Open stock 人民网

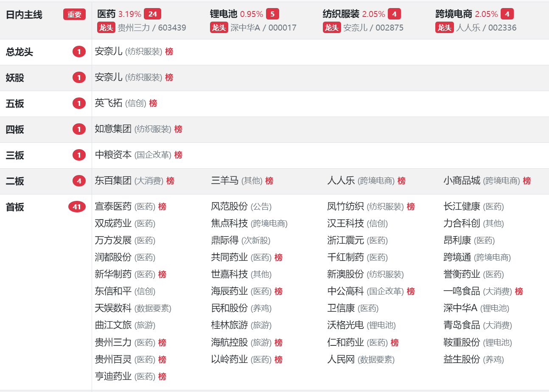point(341,360)
